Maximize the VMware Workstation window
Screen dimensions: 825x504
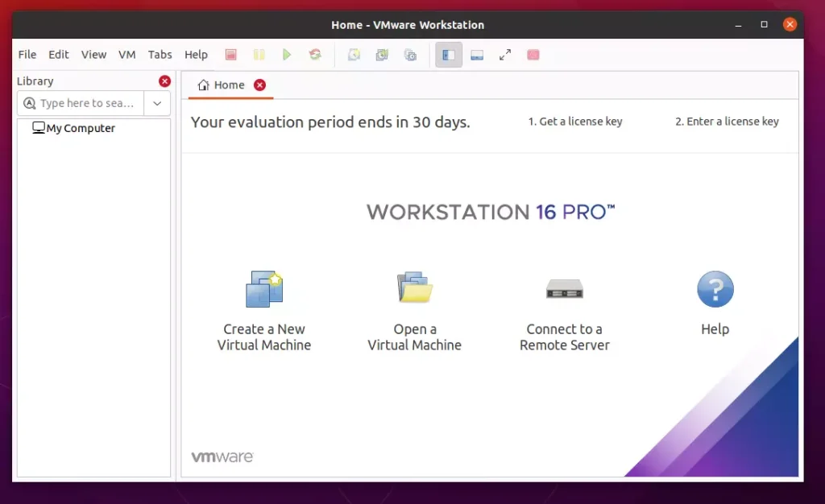[764, 25]
